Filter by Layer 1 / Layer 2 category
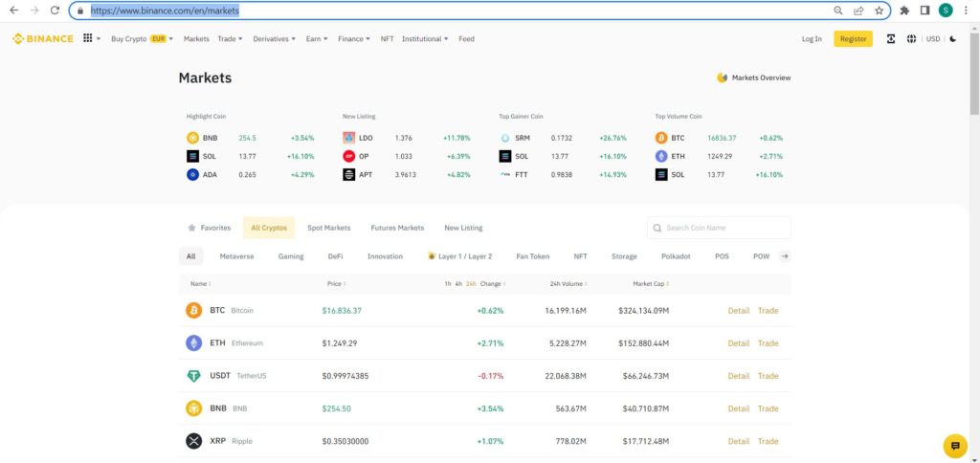 [x=460, y=256]
